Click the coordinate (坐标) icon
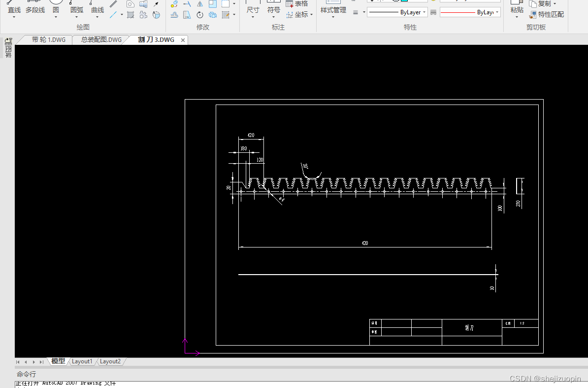588x388 pixels. [x=290, y=15]
